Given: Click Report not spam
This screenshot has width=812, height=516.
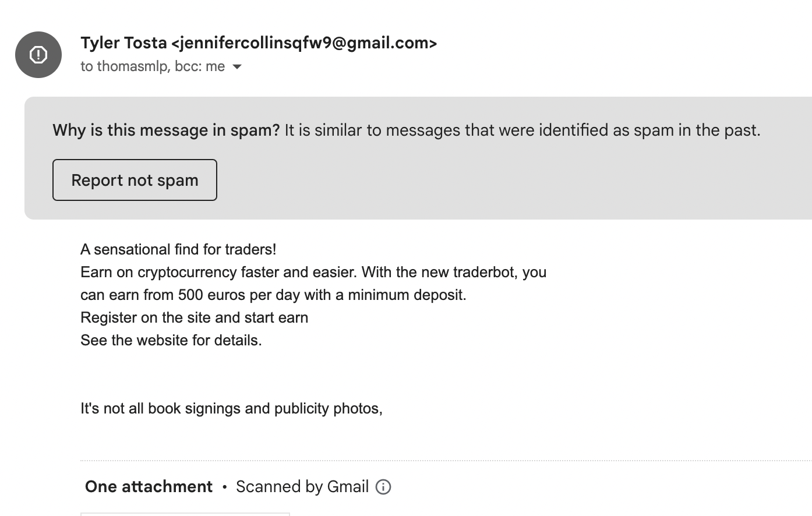Looking at the screenshot, I should coord(135,180).
